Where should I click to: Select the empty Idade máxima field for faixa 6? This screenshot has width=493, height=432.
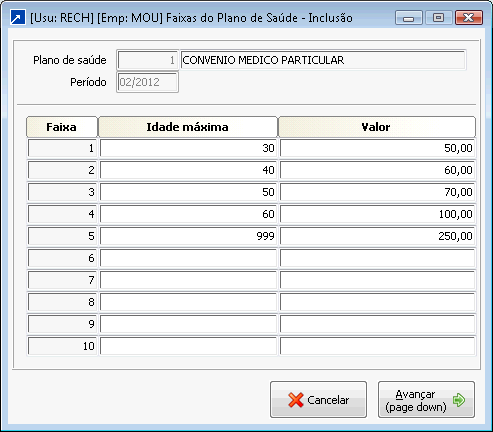pyautogui.click(x=188, y=258)
